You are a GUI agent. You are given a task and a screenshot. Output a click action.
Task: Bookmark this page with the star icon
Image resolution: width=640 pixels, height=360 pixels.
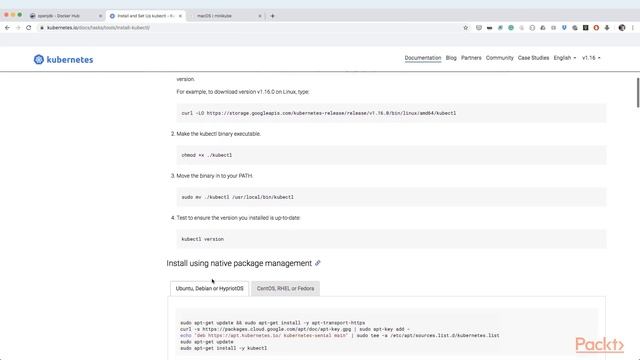tap(466, 28)
